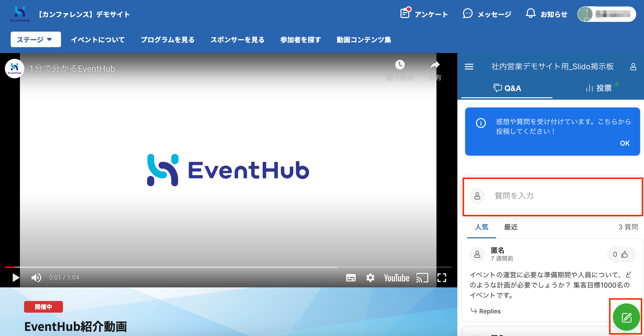Click the EventHub logo in header
Image resolution: width=644 pixels, height=336 pixels.
[x=20, y=14]
